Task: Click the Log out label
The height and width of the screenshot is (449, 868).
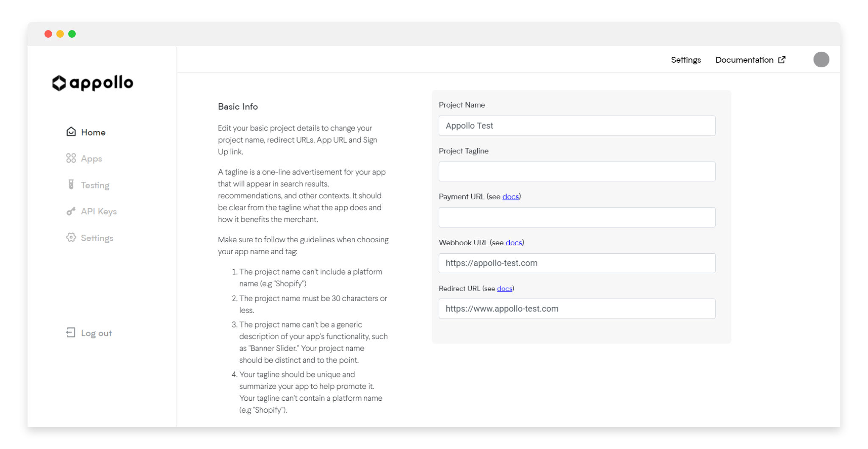Action: click(96, 333)
